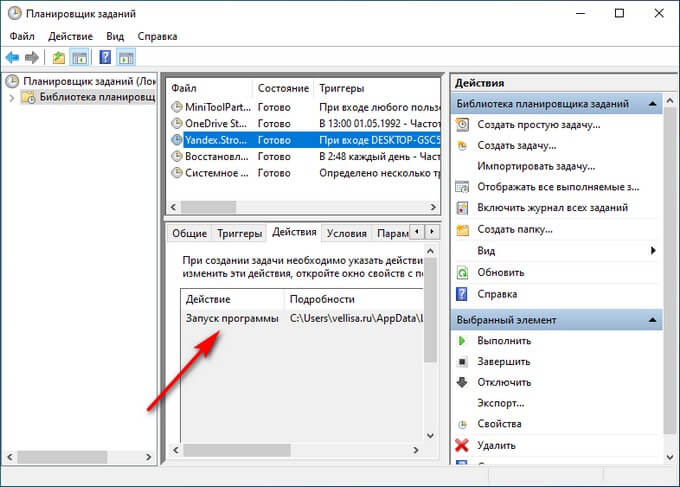This screenshot has width=680, height=487.
Task: Toggle the console tree toolbar icon
Action: point(79,57)
